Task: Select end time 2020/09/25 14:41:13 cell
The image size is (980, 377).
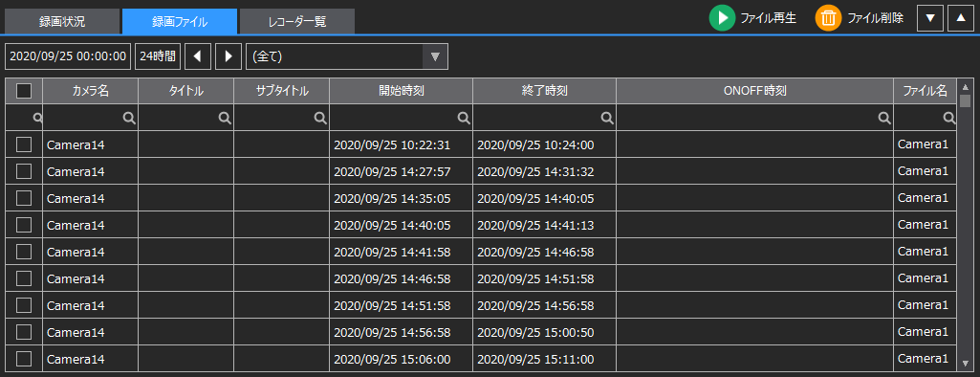Action: [x=544, y=225]
